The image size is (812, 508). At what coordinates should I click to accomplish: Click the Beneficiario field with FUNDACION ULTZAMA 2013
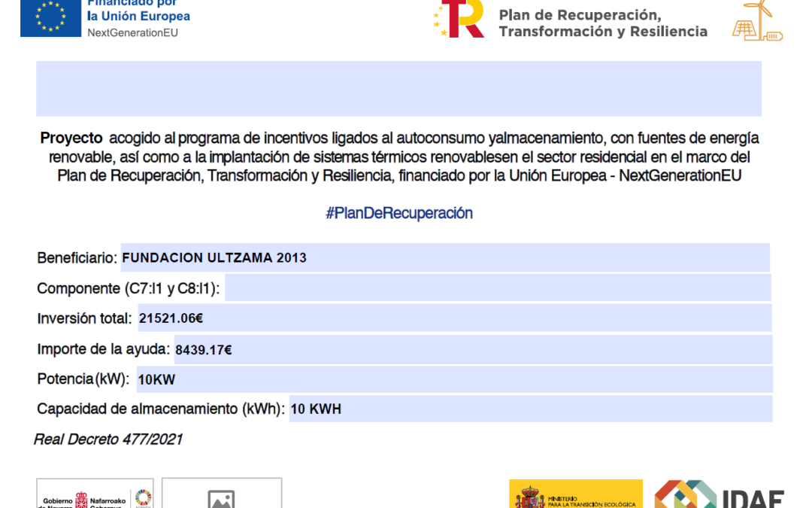click(x=445, y=257)
